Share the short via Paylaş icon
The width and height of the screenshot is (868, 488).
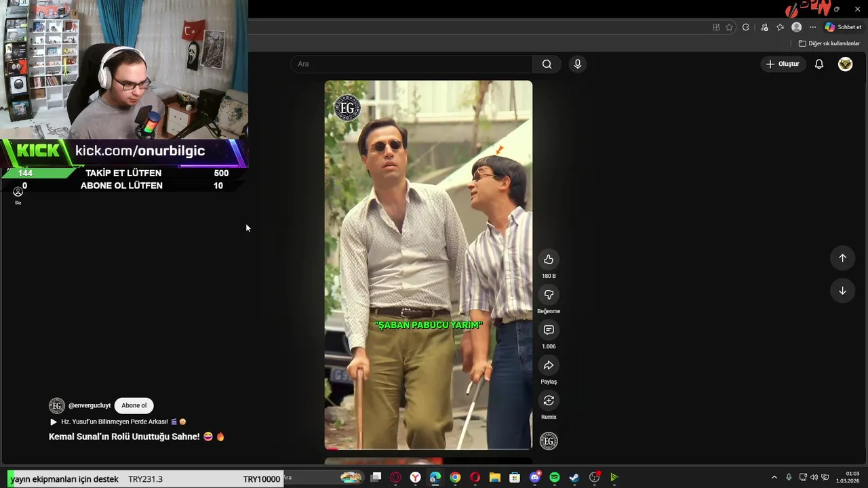click(549, 365)
